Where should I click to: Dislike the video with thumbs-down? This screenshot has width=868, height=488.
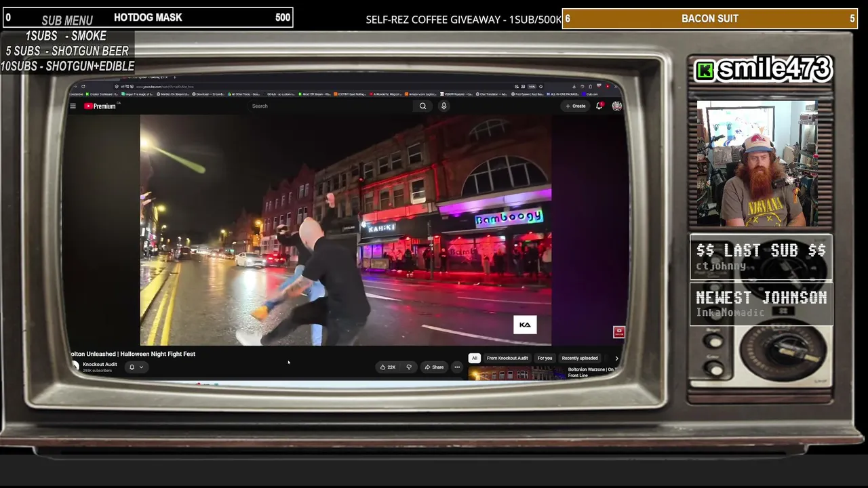coord(408,367)
